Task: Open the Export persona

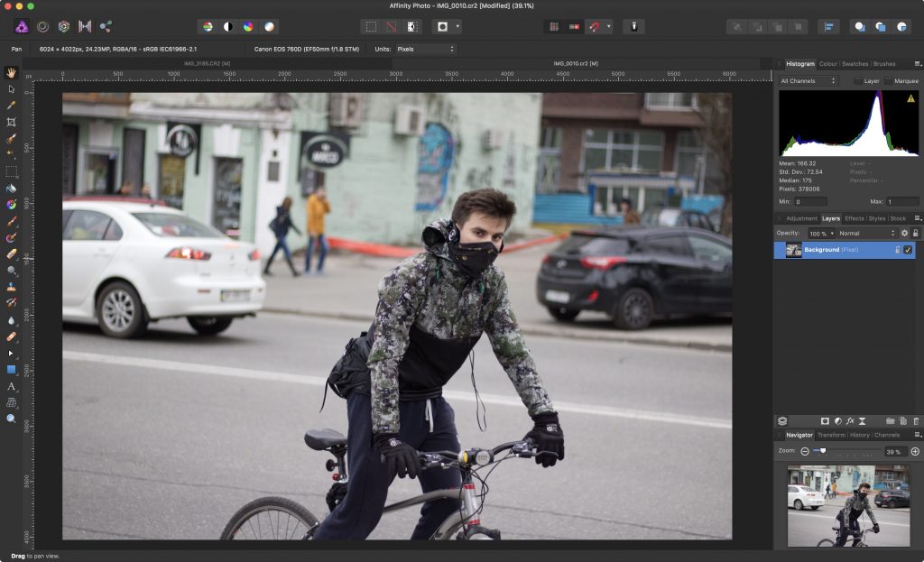Action: point(106,26)
